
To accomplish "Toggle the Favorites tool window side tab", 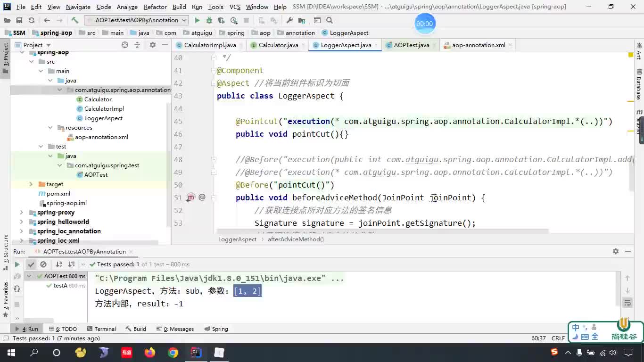I will click(x=6, y=298).
